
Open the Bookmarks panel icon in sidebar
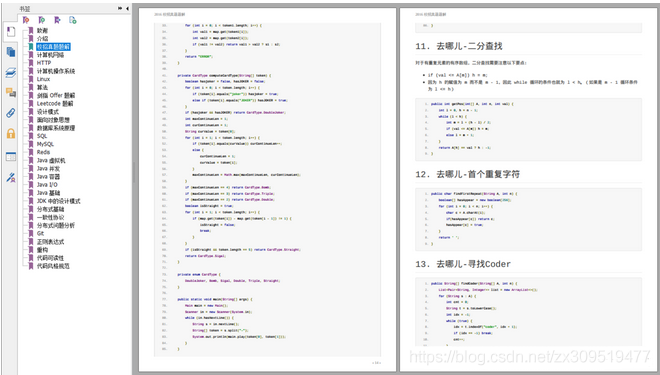click(x=11, y=32)
